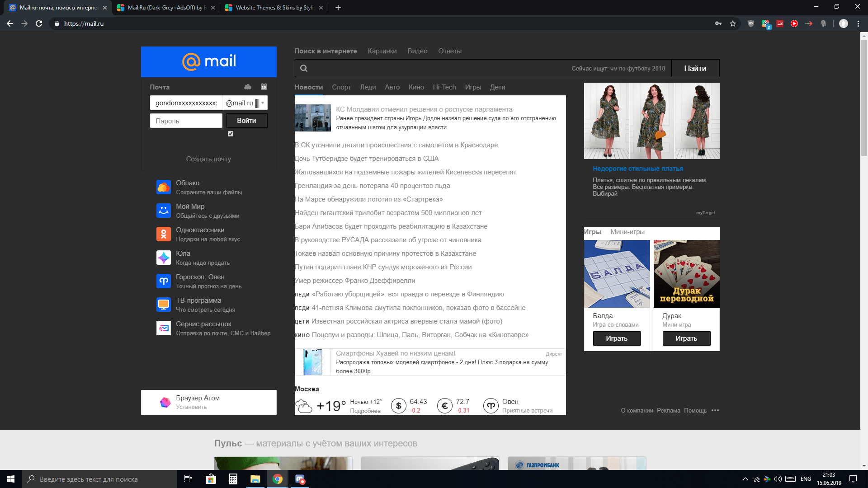
Task: Open the Молдавия news photo thumbnail
Action: 313,118
